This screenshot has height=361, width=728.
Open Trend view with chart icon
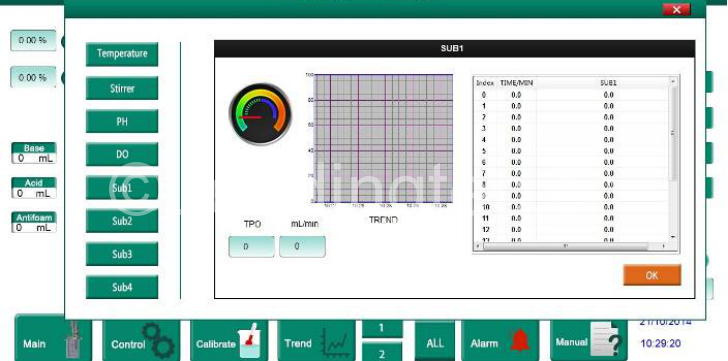pos(316,340)
